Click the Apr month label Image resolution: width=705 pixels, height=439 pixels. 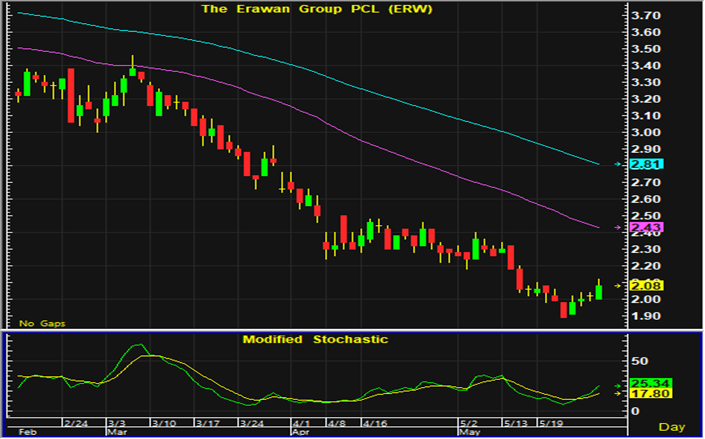[x=300, y=432]
